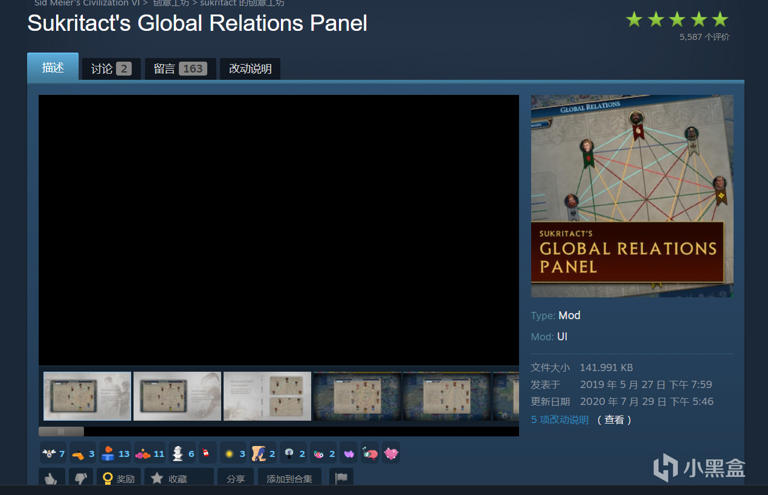Click the 添加到合集 add to collection button
Screen dimensions: 768x495
click(289, 479)
